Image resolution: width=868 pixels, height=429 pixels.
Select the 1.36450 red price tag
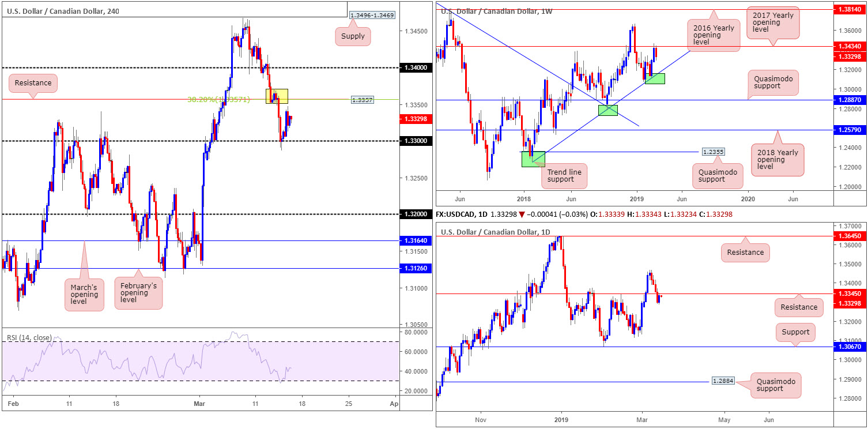click(x=851, y=236)
